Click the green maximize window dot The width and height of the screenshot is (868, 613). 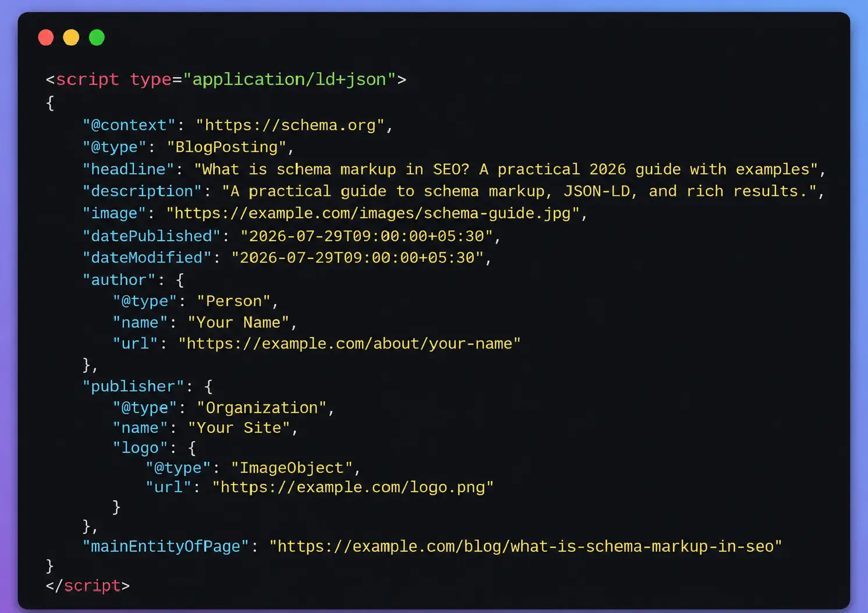[x=97, y=37]
